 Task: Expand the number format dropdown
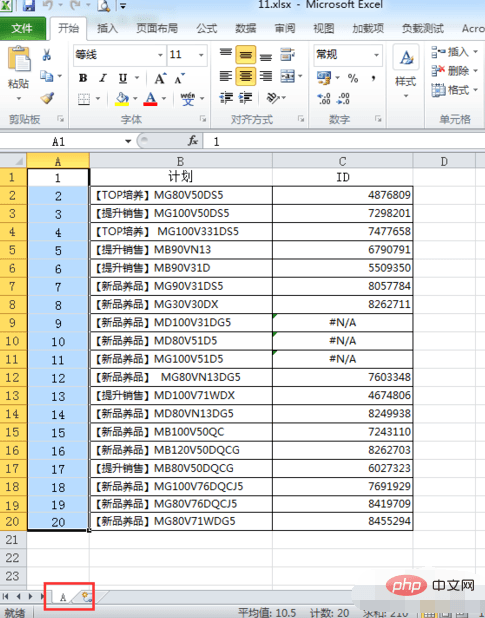click(x=376, y=55)
